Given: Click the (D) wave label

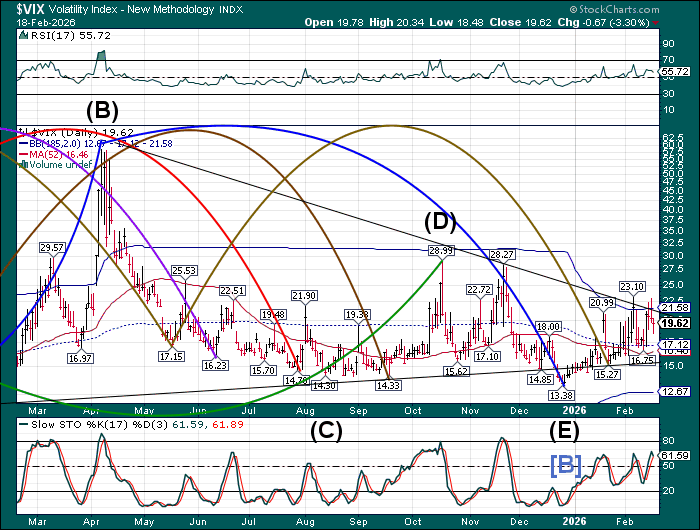Looking at the screenshot, I should (441, 221).
